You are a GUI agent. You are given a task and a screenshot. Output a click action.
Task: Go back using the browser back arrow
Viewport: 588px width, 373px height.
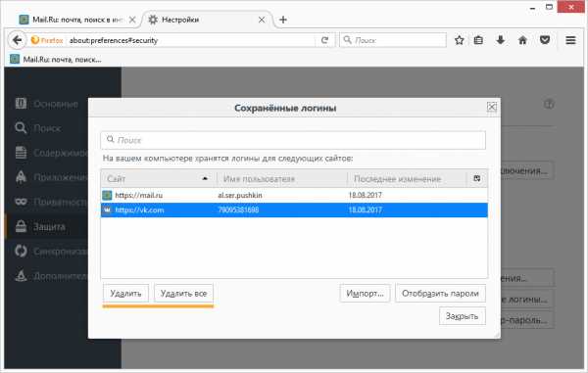pyautogui.click(x=17, y=40)
